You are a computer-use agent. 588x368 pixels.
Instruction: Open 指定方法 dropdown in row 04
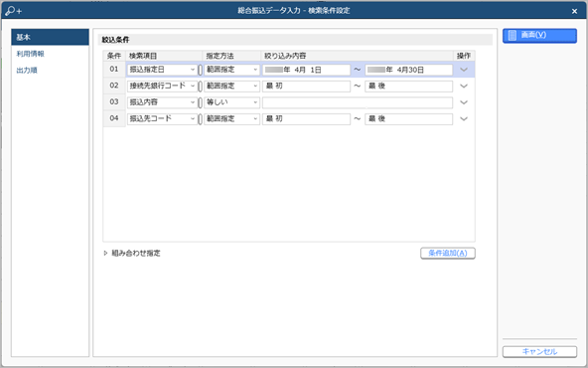click(231, 119)
